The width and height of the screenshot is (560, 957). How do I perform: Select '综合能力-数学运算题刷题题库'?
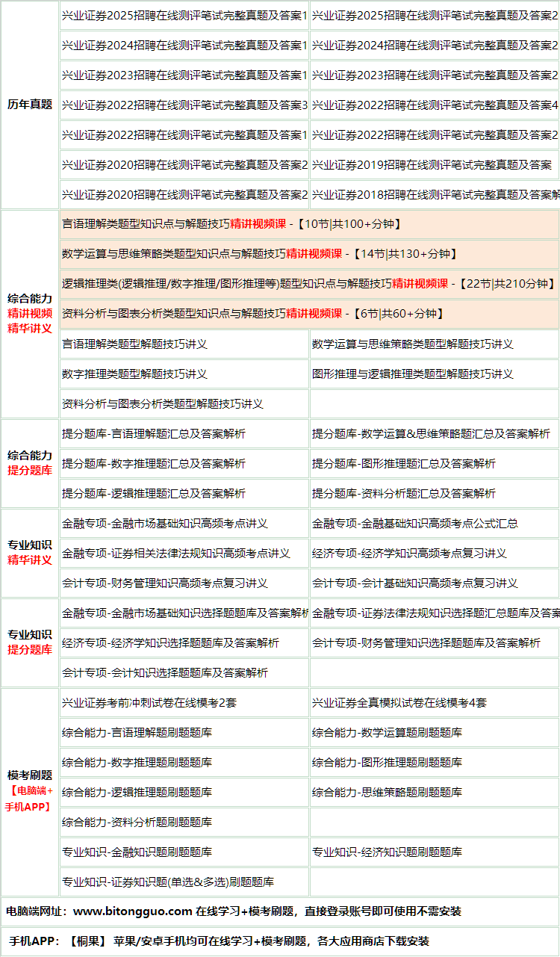pos(435,733)
